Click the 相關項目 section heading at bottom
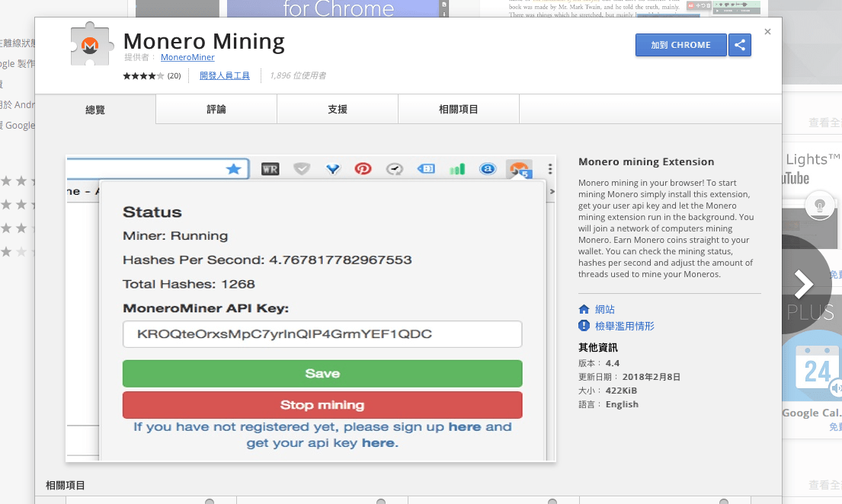Image resolution: width=842 pixels, height=504 pixels. 65,485
